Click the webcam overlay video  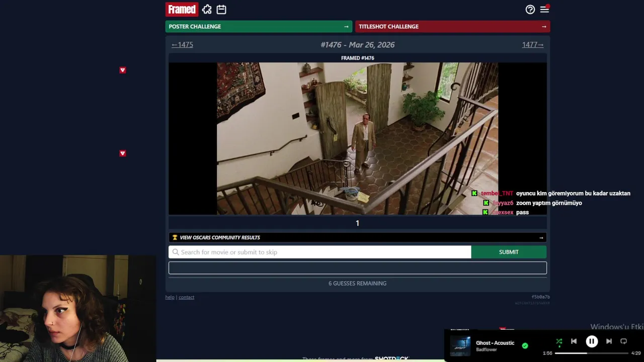pyautogui.click(x=78, y=308)
